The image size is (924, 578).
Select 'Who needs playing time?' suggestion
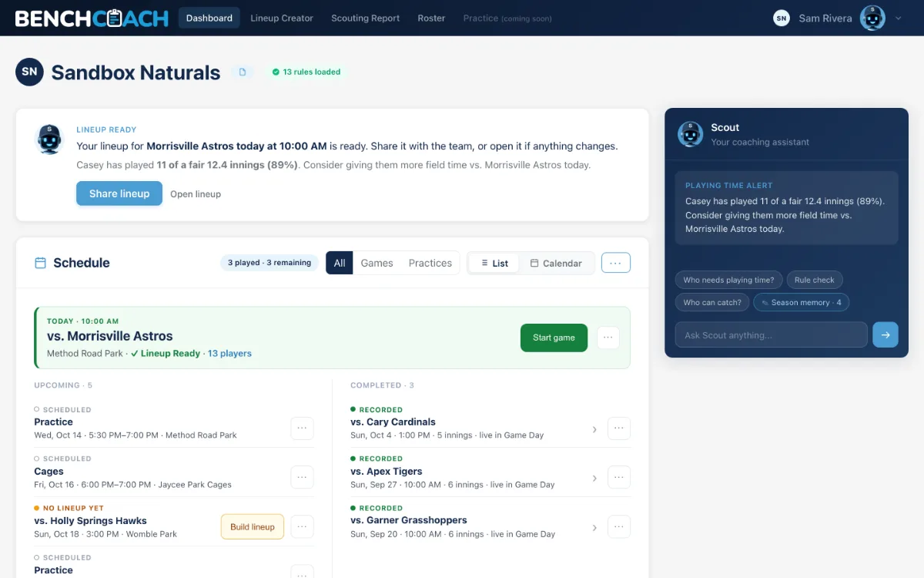point(728,280)
